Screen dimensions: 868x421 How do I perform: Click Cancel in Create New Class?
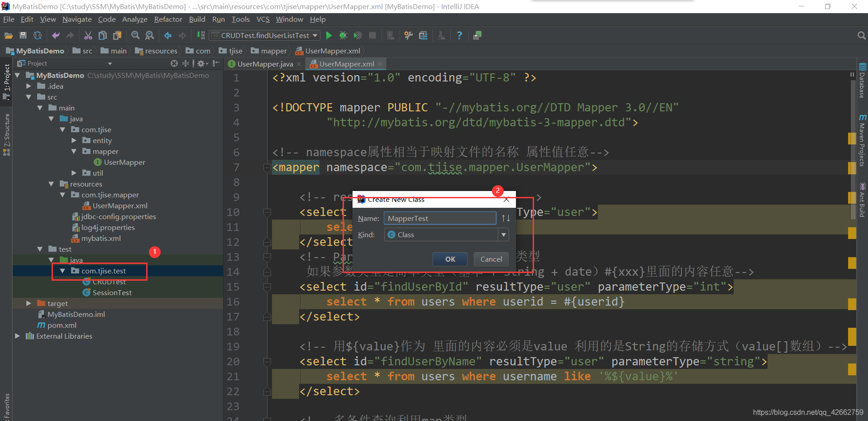491,259
